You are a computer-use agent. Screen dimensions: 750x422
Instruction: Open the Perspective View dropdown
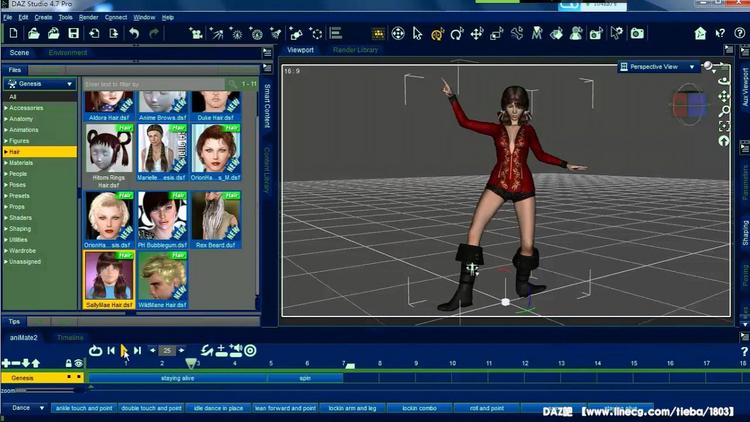[x=658, y=67]
